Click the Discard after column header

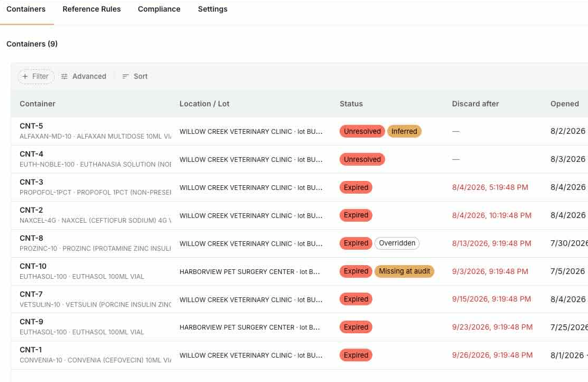pyautogui.click(x=475, y=104)
